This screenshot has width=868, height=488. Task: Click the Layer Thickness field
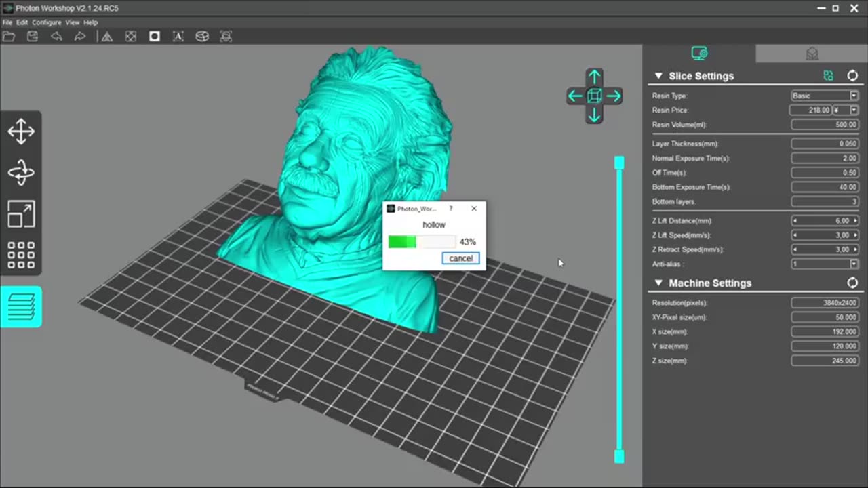(825, 144)
